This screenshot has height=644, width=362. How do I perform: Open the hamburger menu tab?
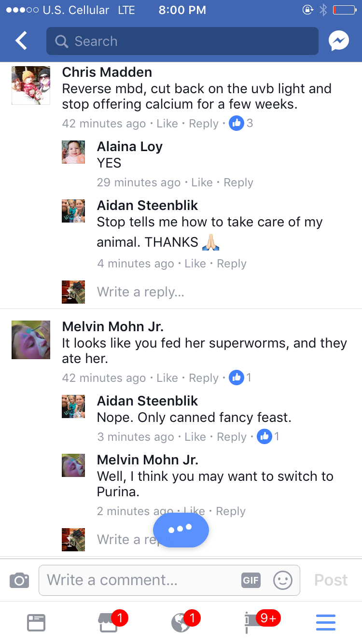[x=326, y=622]
